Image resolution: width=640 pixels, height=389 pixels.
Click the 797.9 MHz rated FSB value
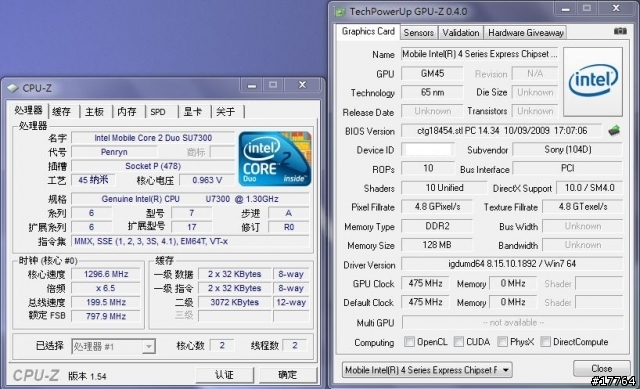click(x=106, y=316)
